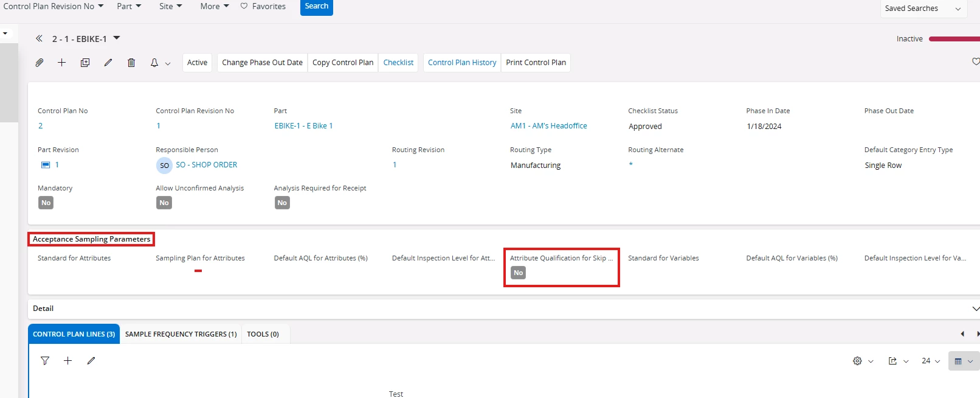Viewport: 980px width, 398px height.
Task: Add a new control plan record
Action: 62,63
